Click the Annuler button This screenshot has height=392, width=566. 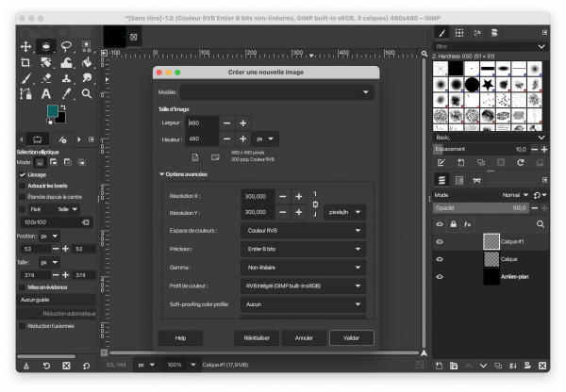[x=304, y=338]
